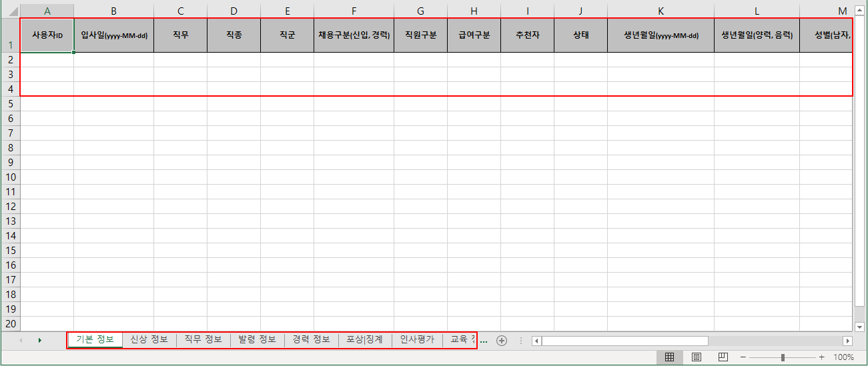Switch to Page Layout view
Image resolution: width=868 pixels, height=366 pixels.
tap(696, 357)
